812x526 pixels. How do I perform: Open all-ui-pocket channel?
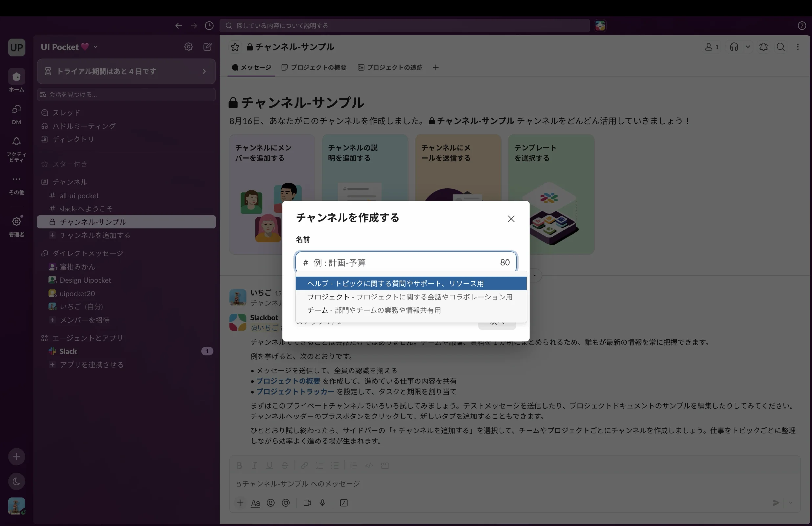point(126,195)
